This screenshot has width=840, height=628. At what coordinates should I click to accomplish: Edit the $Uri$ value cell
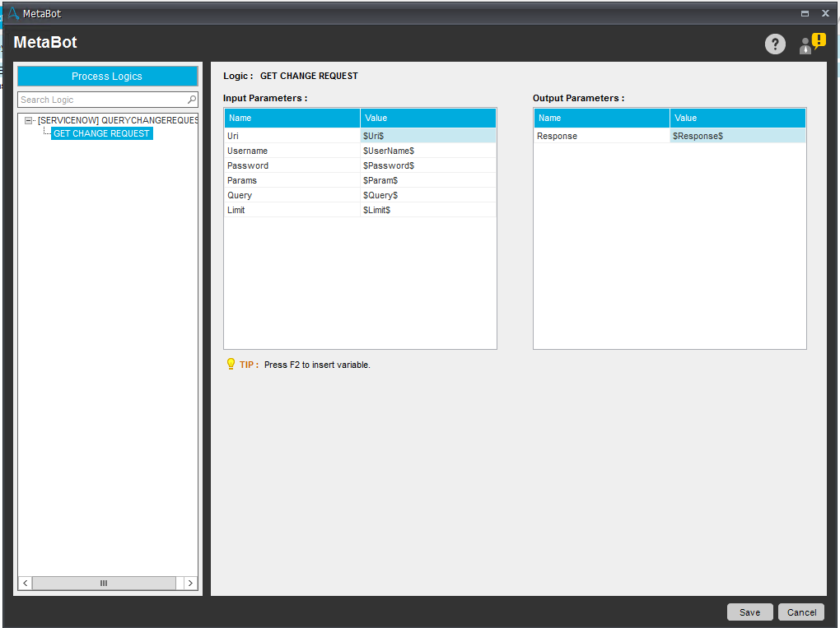[x=427, y=136]
